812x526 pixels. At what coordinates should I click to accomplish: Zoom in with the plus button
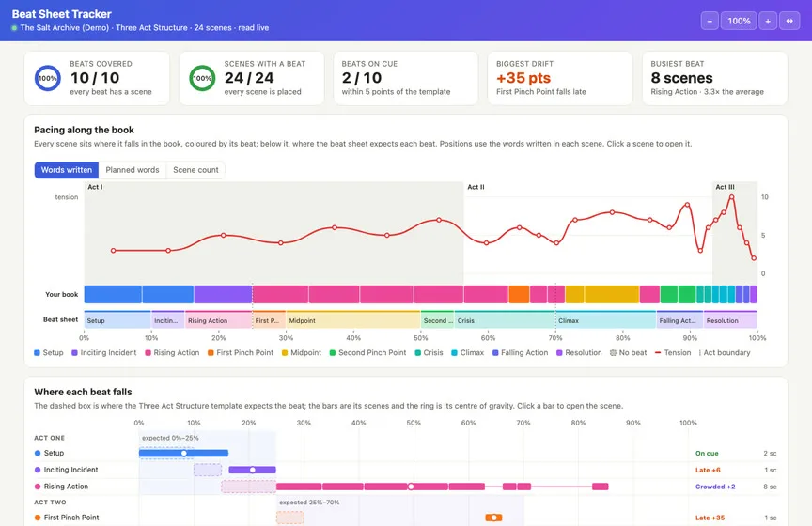point(768,21)
